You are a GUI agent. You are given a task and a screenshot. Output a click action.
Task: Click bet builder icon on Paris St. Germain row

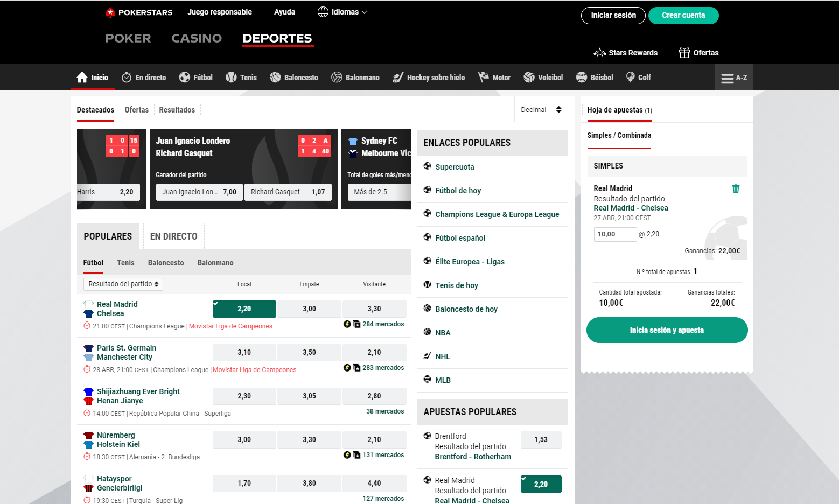point(356,368)
